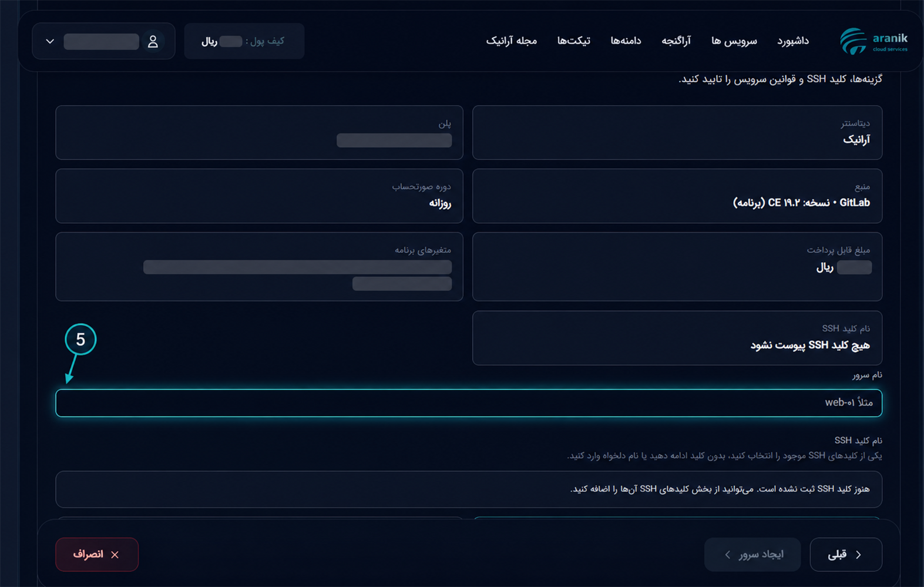Click the روزانه billing period value
The image size is (924, 587).
click(x=440, y=203)
